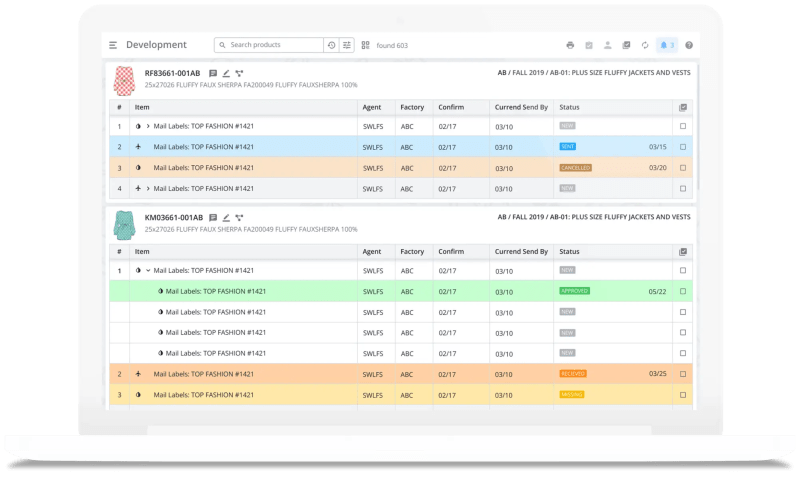The image size is (799, 492).
Task: Click the airplane icon in RF83661 SENT row
Action: 138,147
